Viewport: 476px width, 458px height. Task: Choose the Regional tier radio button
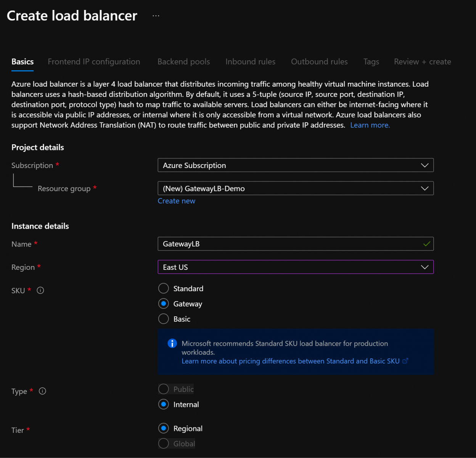[x=164, y=429]
